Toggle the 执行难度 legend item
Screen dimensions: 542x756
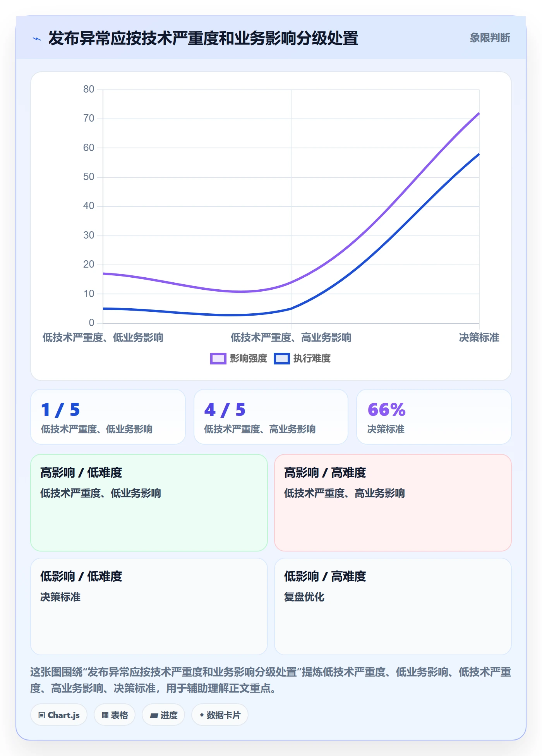pos(302,359)
